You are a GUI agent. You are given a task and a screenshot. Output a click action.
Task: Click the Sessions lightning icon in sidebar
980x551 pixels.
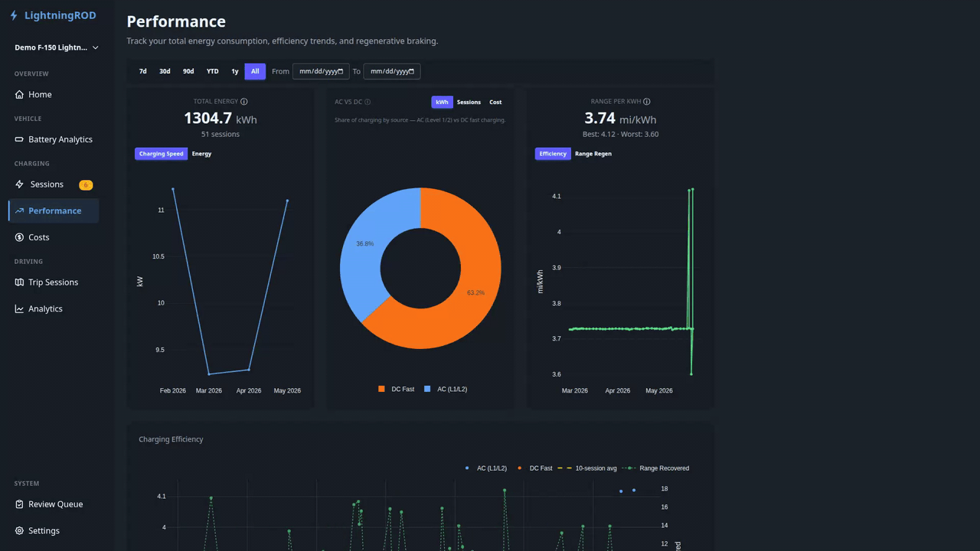(19, 184)
